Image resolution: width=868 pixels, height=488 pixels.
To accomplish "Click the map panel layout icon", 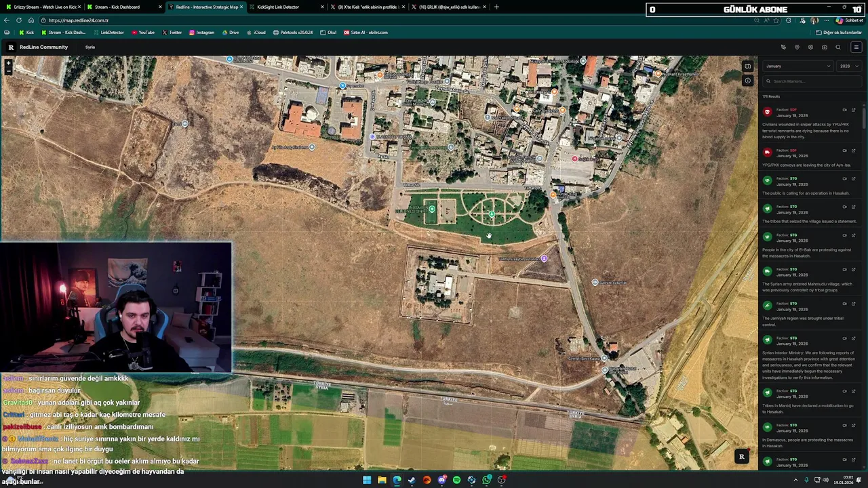I will tap(747, 66).
